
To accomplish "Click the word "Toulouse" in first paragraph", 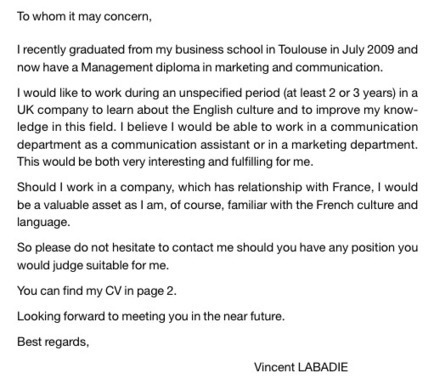I will pos(302,49).
